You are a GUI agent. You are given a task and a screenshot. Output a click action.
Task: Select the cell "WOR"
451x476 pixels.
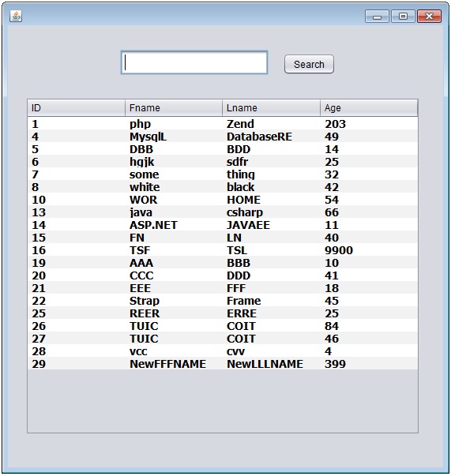174,200
